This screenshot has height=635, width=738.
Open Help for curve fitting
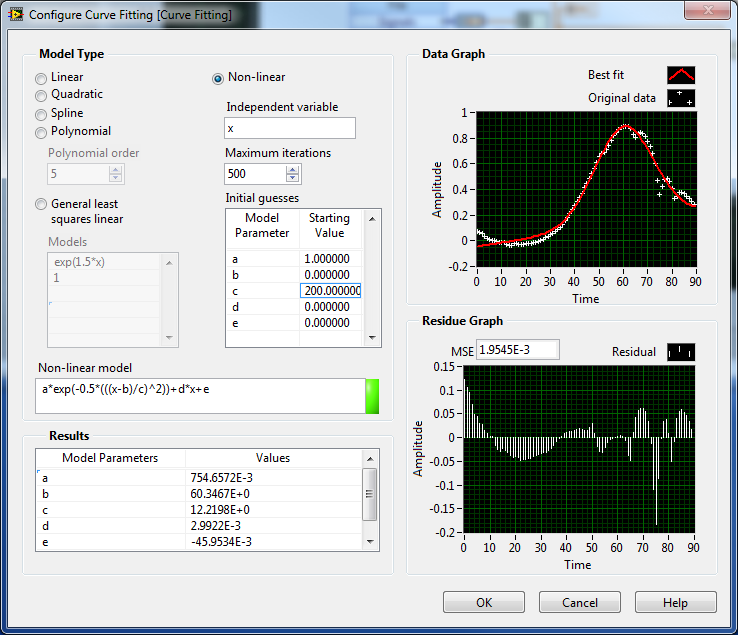click(675, 603)
